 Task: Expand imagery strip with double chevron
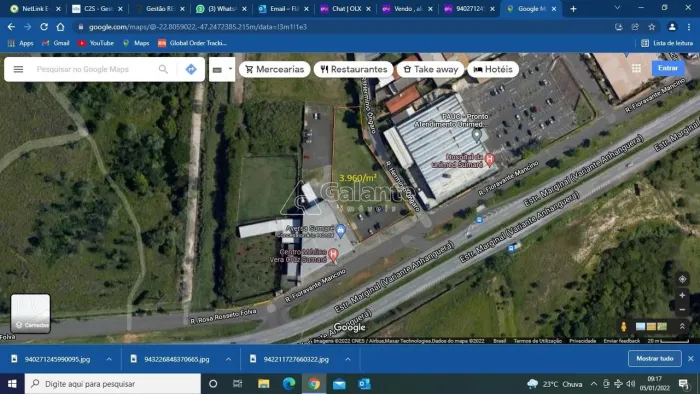(x=682, y=327)
